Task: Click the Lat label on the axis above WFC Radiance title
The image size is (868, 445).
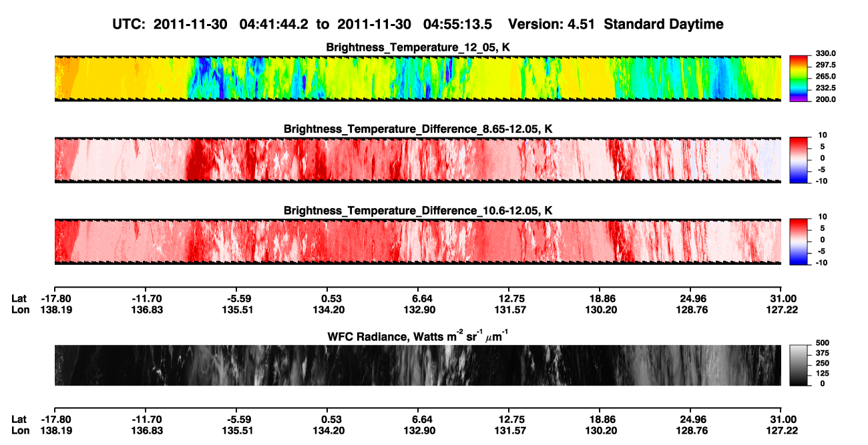Action: point(19,299)
